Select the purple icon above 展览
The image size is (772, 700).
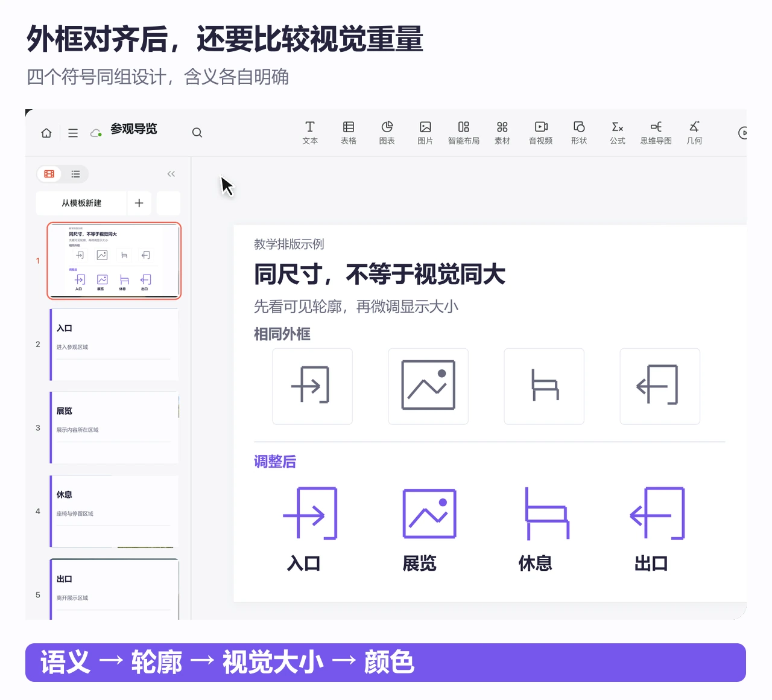429,514
